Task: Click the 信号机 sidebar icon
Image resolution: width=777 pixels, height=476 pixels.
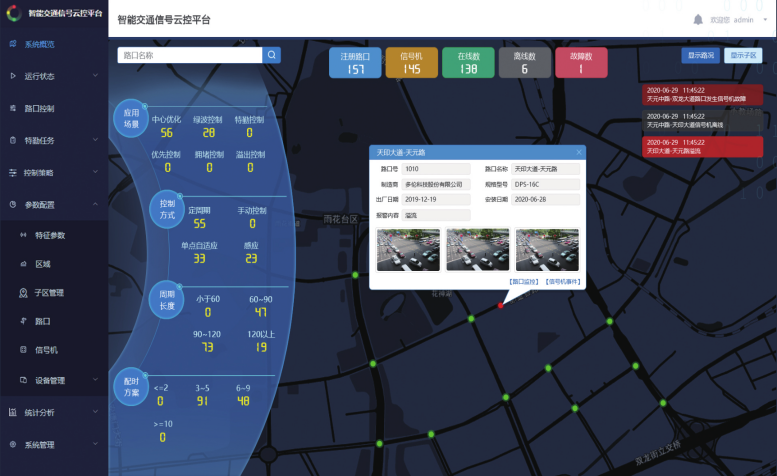Action: [23, 350]
